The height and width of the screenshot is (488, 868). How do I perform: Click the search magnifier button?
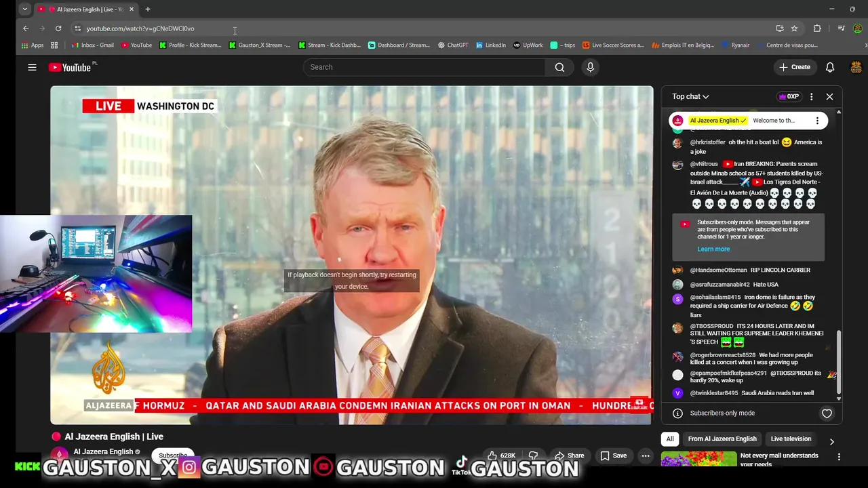click(559, 67)
